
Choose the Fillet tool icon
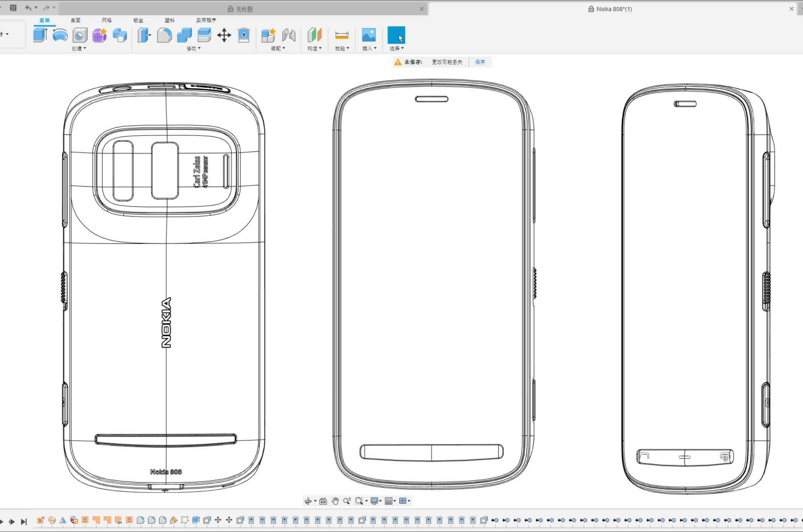(164, 35)
